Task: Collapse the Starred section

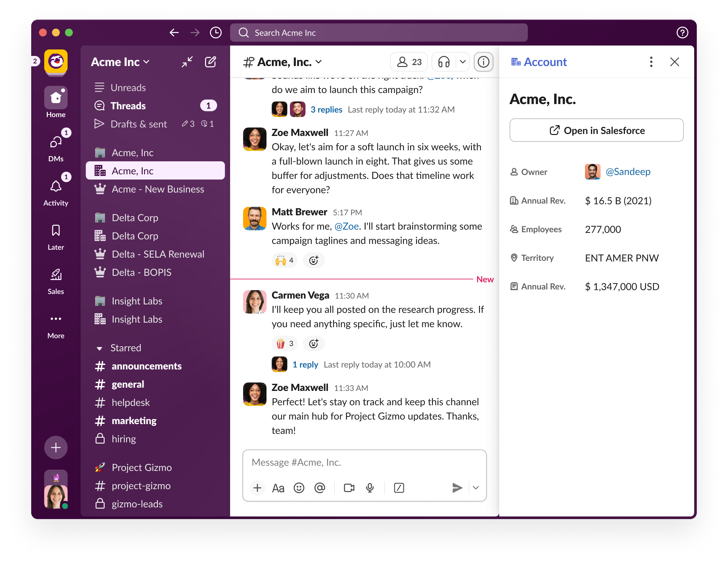Action: tap(99, 348)
